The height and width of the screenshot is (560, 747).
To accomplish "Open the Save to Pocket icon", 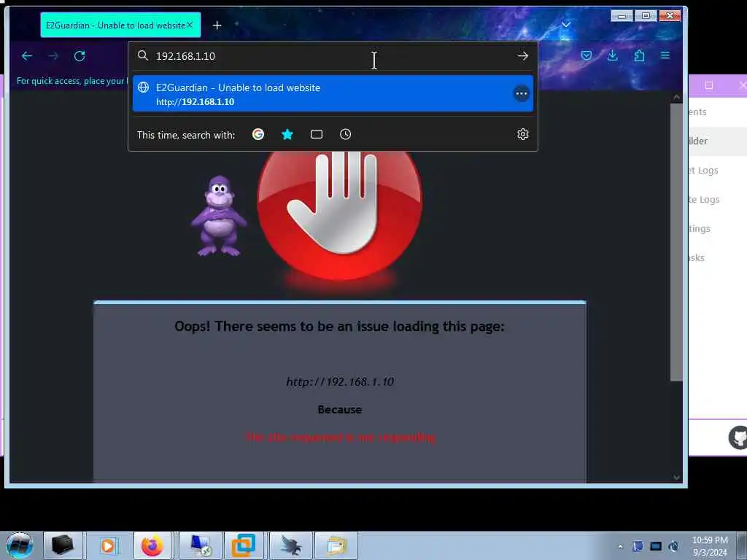I will point(587,55).
